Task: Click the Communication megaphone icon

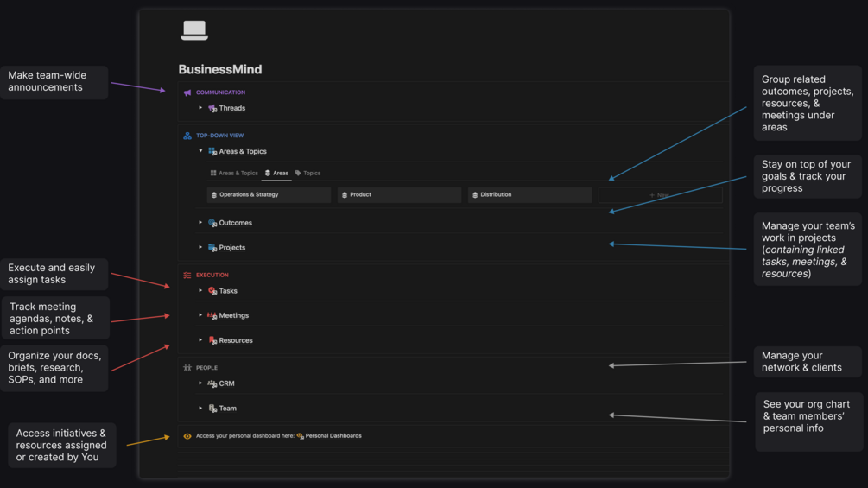Action: (187, 92)
